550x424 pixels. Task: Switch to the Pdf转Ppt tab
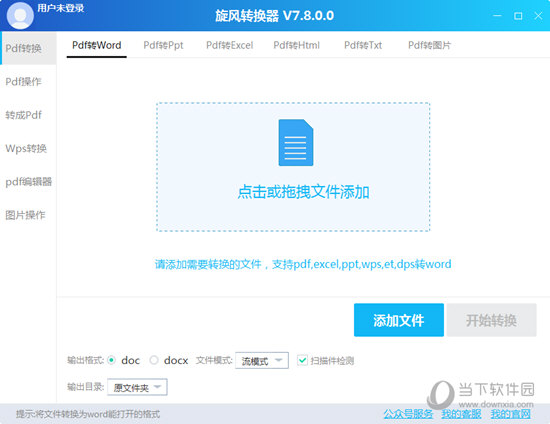pos(163,45)
